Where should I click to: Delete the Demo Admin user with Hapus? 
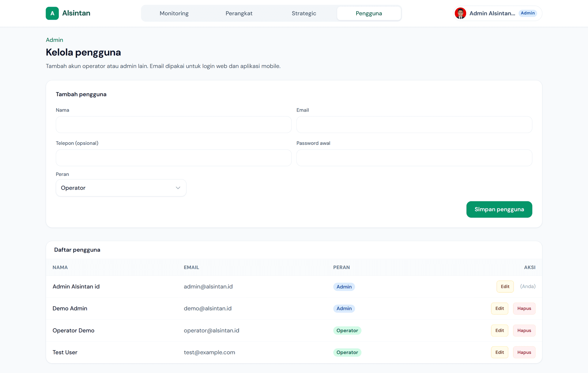point(524,308)
